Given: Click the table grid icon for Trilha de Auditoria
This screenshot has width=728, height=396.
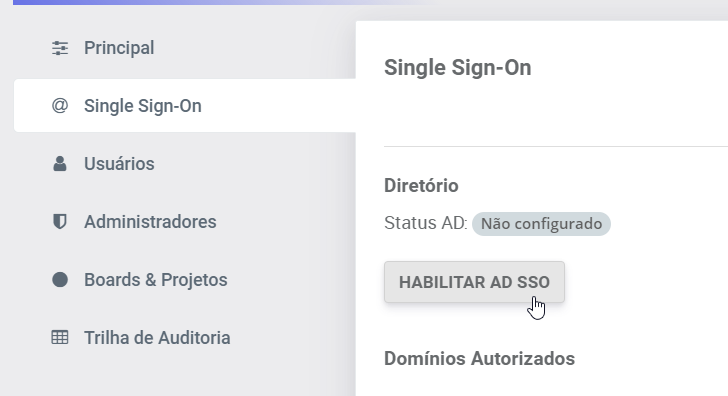Looking at the screenshot, I should pos(60,338).
